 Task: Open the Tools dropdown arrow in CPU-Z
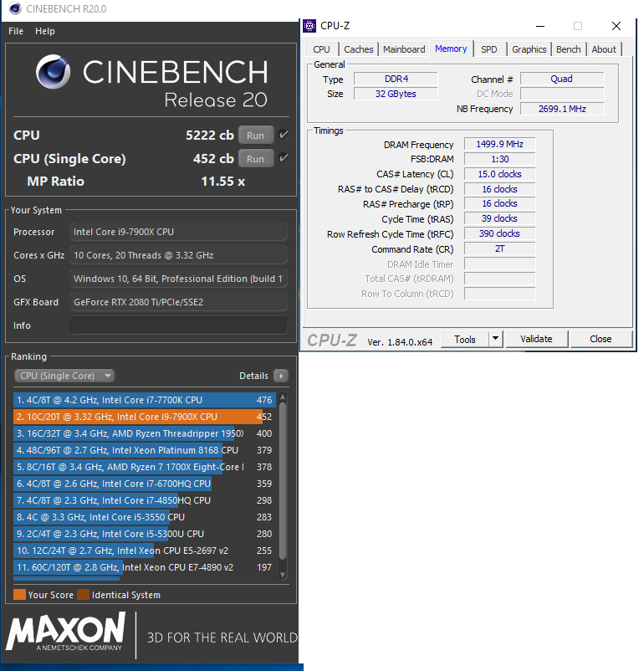[x=495, y=339]
